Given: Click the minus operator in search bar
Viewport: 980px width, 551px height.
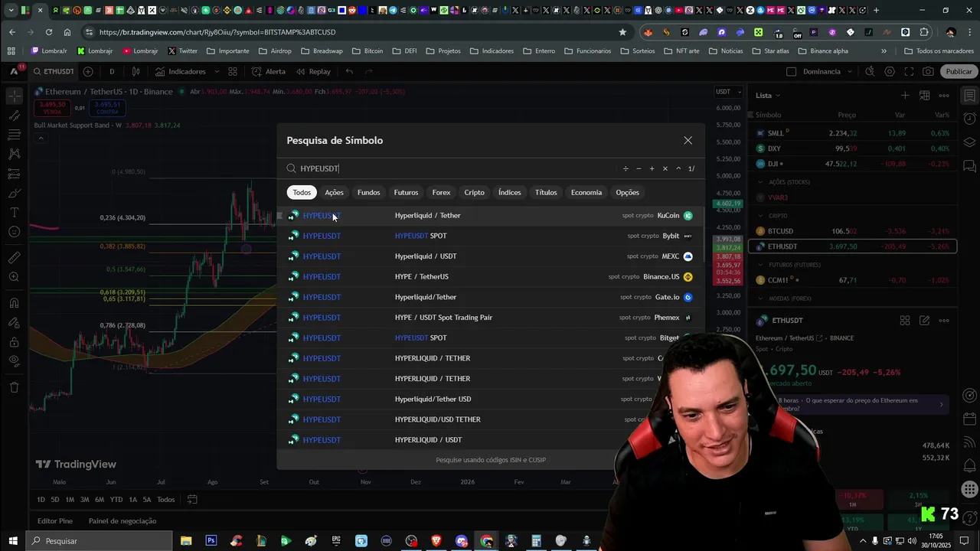Looking at the screenshot, I should coord(639,168).
